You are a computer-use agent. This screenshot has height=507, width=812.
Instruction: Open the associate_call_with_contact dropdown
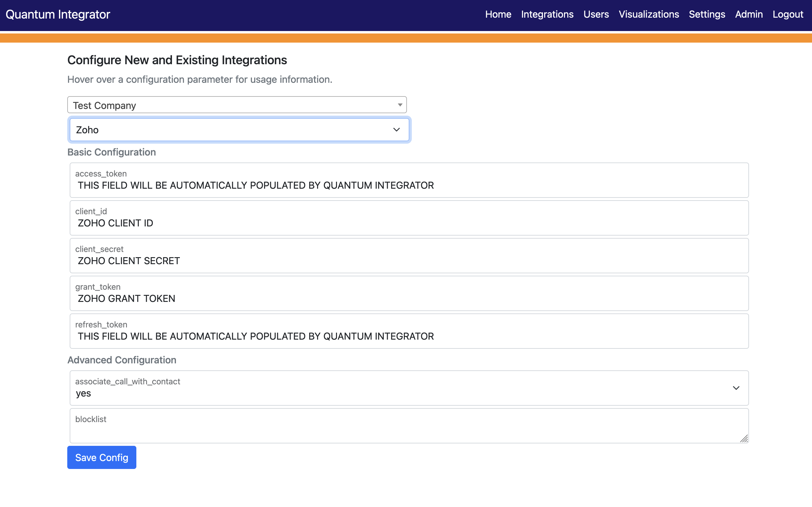[x=408, y=388]
